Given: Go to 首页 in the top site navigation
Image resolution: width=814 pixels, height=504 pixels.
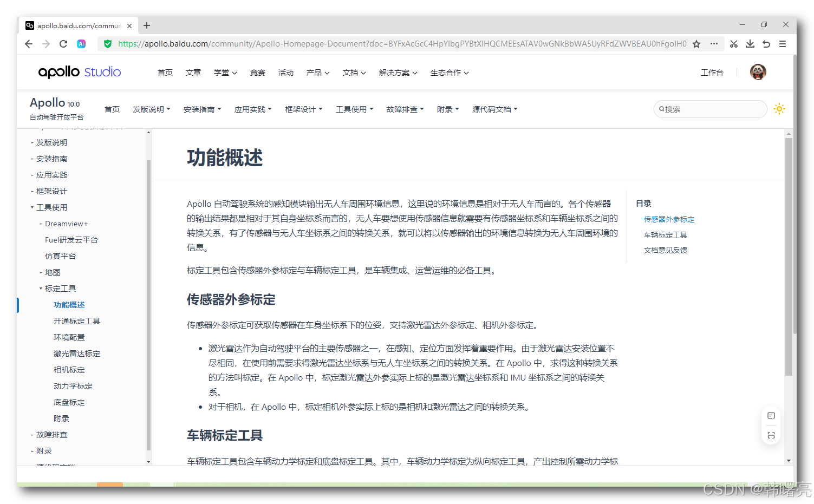Looking at the screenshot, I should tap(165, 73).
